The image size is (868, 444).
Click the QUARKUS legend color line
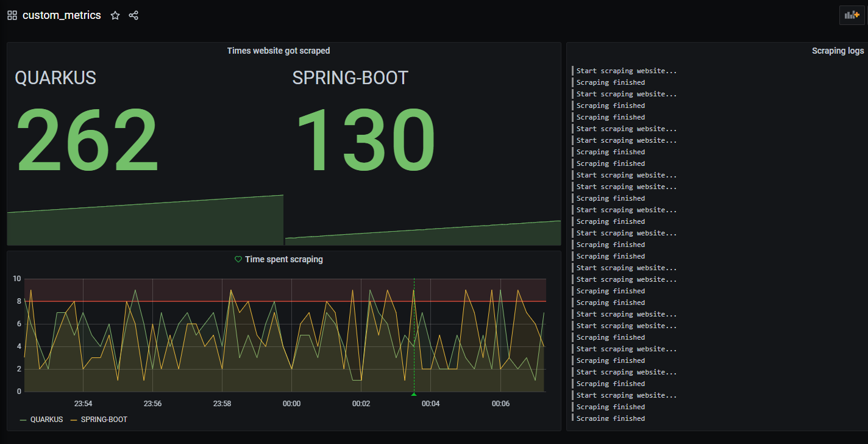[x=24, y=420]
